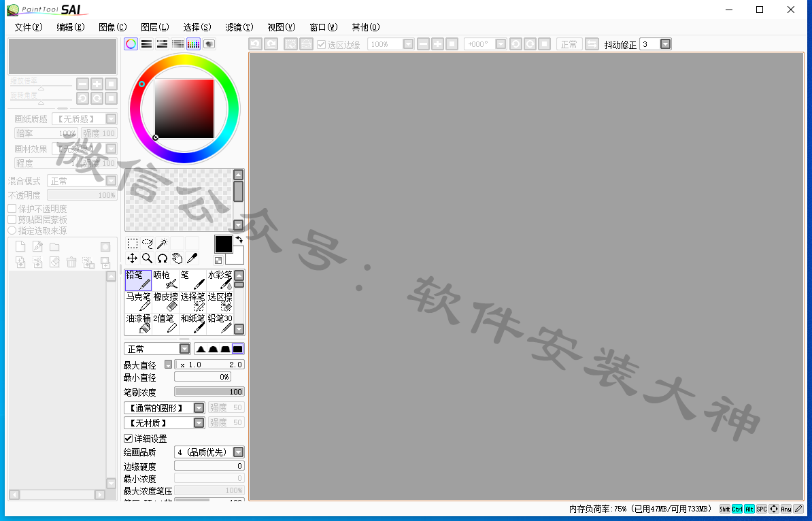Swap foreground and background colors arrow
Image resolution: width=812 pixels, height=521 pixels.
point(239,240)
